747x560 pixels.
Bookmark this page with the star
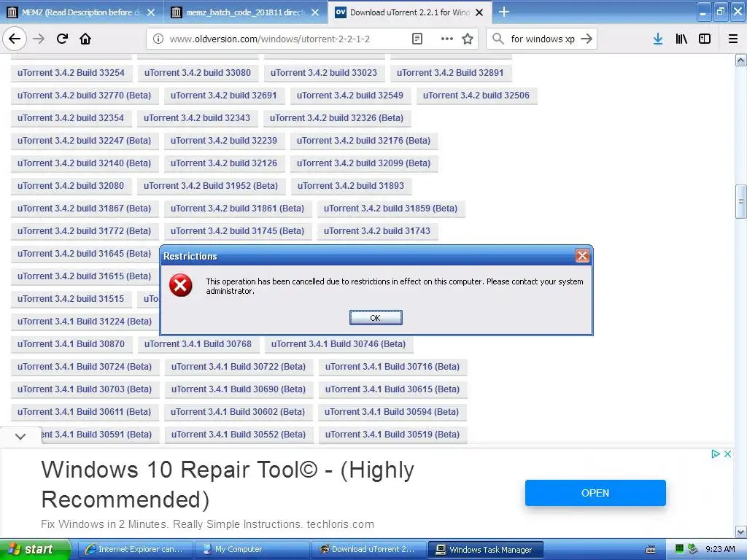pyautogui.click(x=468, y=39)
